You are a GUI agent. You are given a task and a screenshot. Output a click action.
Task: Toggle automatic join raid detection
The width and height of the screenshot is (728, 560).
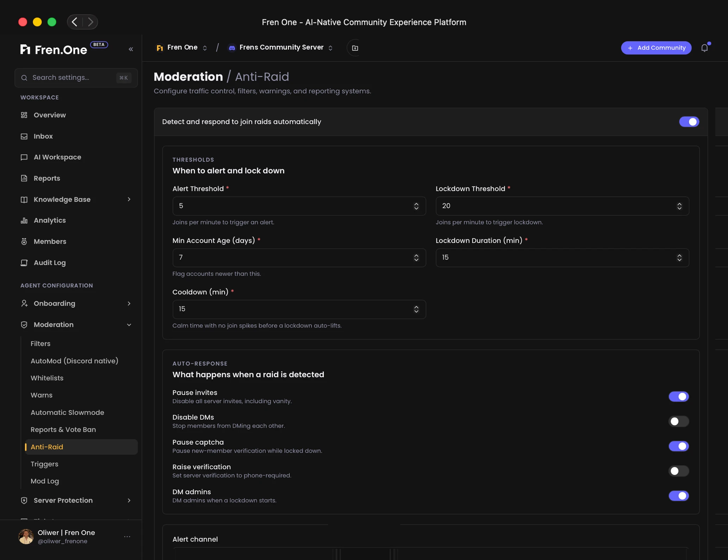pos(689,122)
